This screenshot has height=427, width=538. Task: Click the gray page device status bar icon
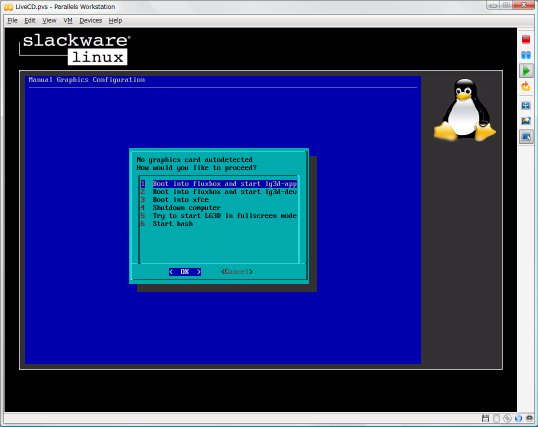pos(496,418)
